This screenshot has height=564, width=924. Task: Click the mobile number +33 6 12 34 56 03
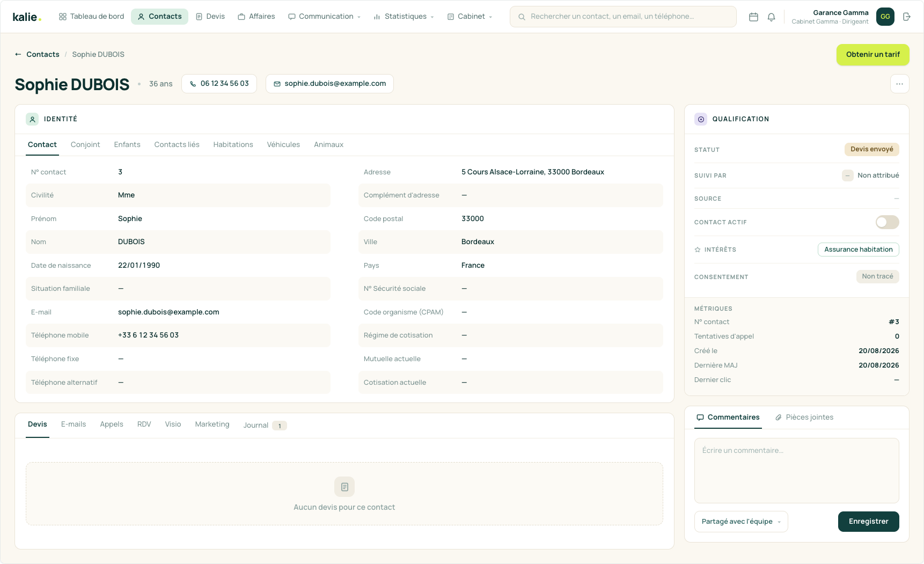click(x=148, y=335)
